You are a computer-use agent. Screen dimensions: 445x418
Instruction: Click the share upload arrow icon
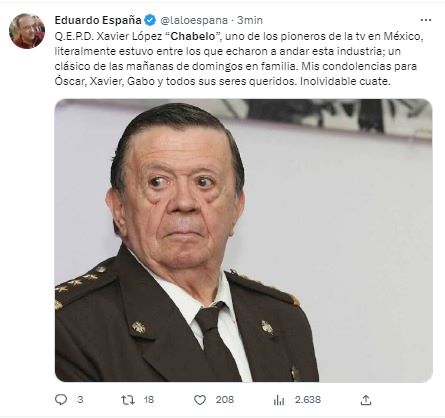366,400
